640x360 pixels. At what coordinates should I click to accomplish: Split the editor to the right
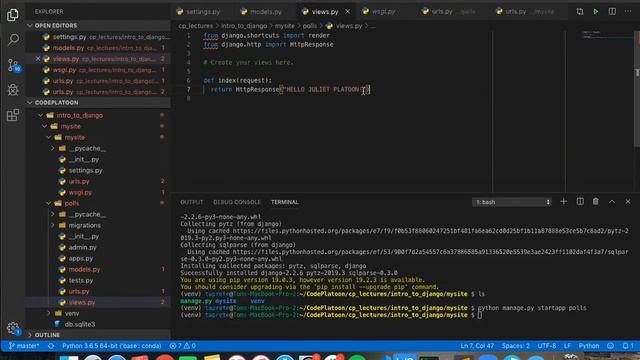coord(612,12)
